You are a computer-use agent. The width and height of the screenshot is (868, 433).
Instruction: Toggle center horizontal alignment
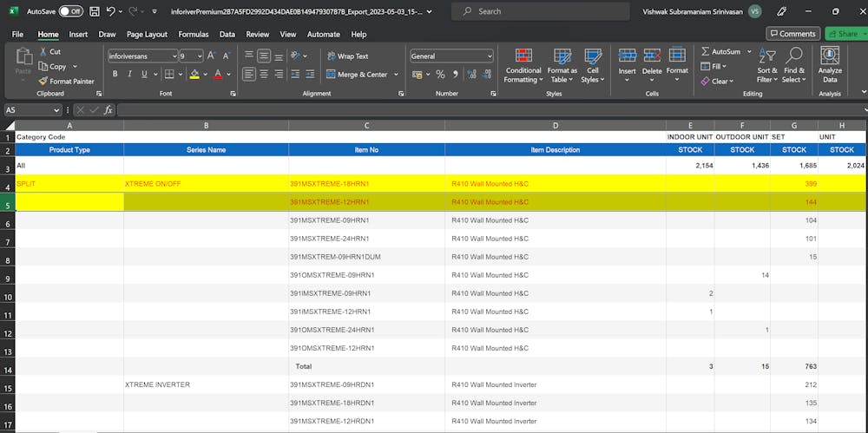263,75
